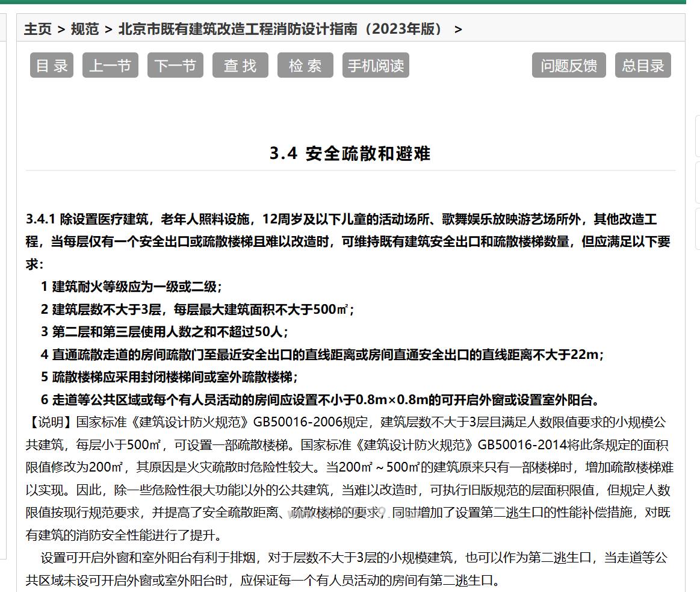The height and width of the screenshot is (592, 700).
Task: Open 手机阅读 mobile reading option
Action: click(376, 65)
